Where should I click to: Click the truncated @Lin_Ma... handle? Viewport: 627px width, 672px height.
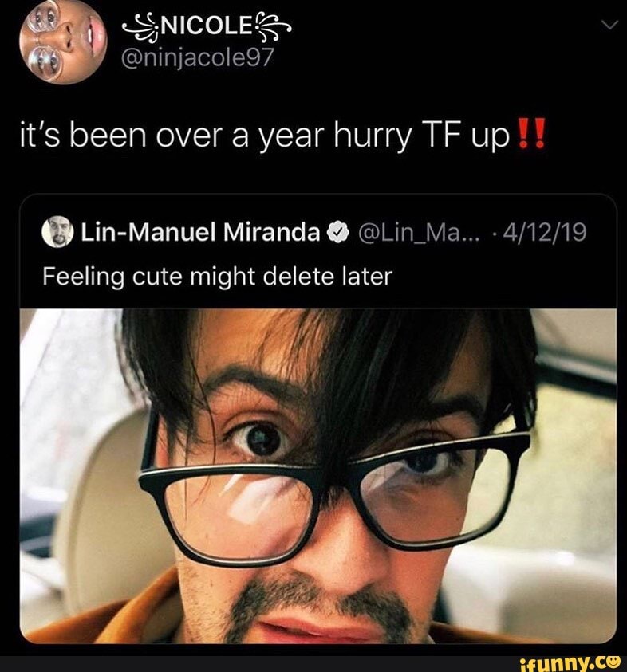point(415,233)
